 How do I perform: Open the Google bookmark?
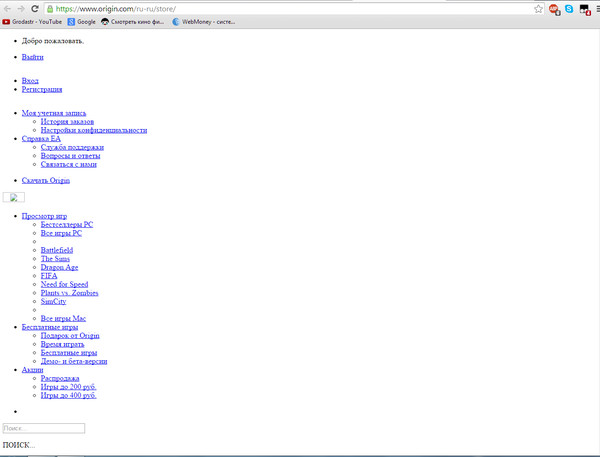(x=82, y=22)
